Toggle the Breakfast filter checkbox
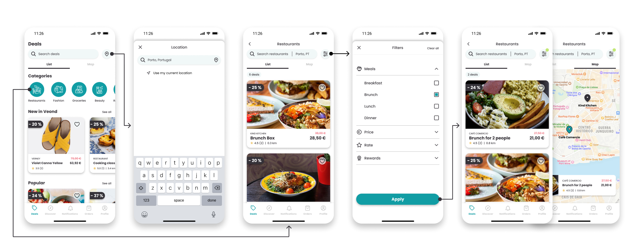The height and width of the screenshot is (251, 644). pos(435,83)
